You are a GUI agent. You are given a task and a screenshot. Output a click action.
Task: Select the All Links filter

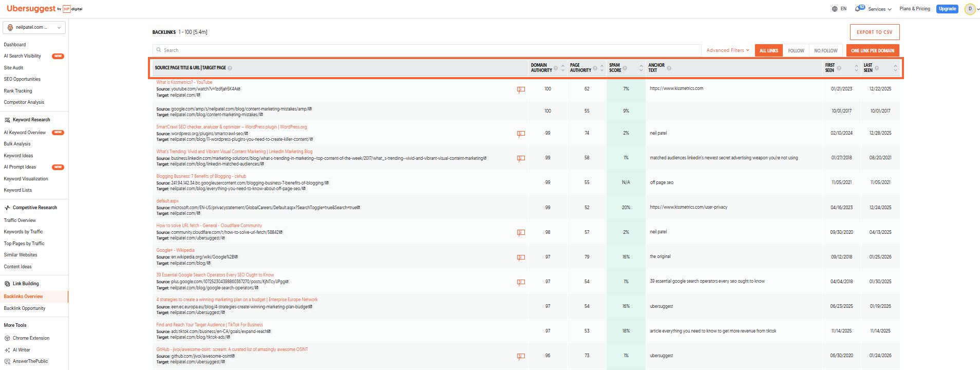tap(769, 50)
